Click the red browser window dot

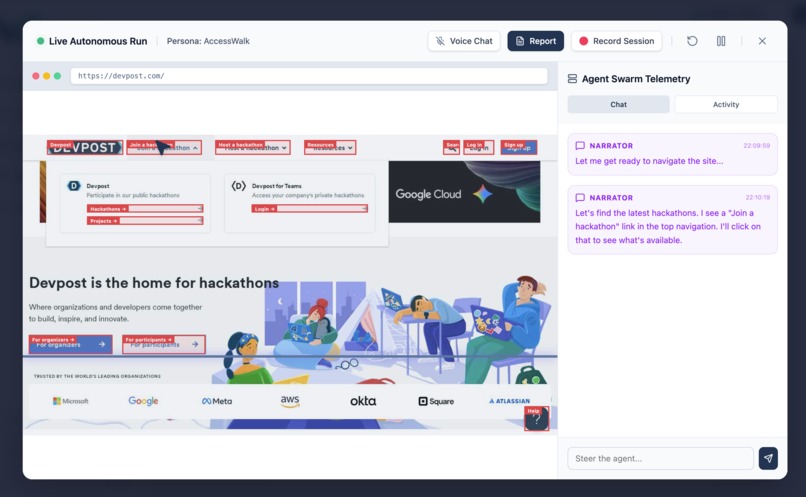[35, 76]
